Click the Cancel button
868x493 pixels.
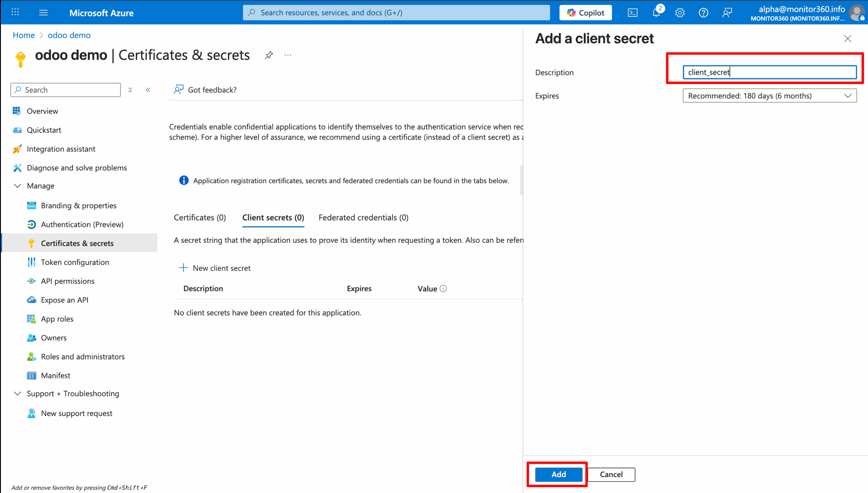[611, 474]
